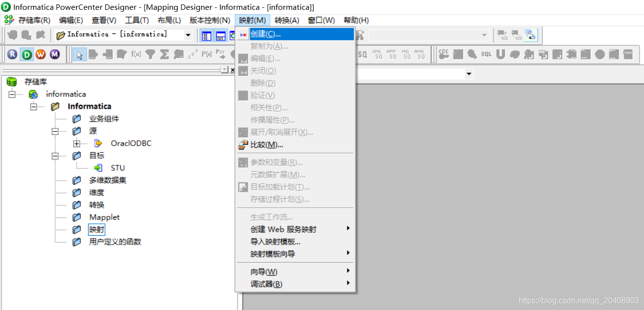Collapse the 源 (Sources) folder
Screen dimensions: 644x310
[x=55, y=131]
